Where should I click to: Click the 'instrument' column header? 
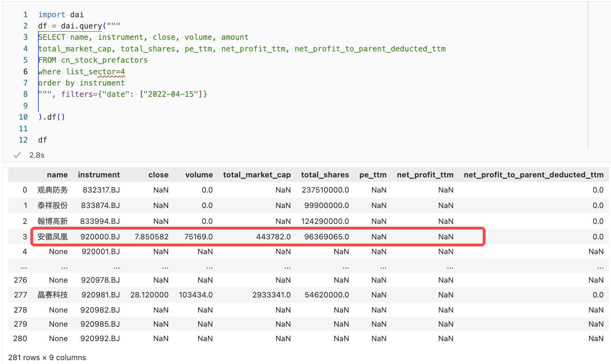click(x=99, y=175)
